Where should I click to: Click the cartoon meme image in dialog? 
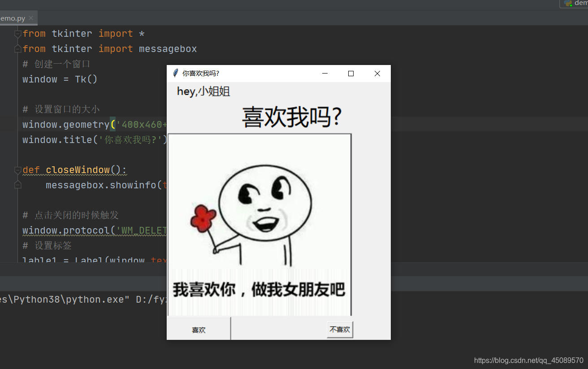point(259,225)
